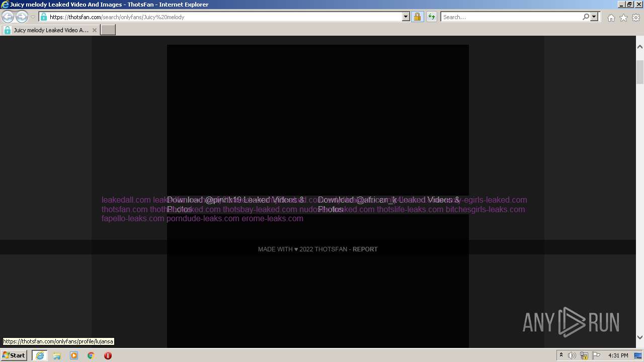Click the page scrollbar up arrow
This screenshot has width=644, height=362.
(x=640, y=47)
